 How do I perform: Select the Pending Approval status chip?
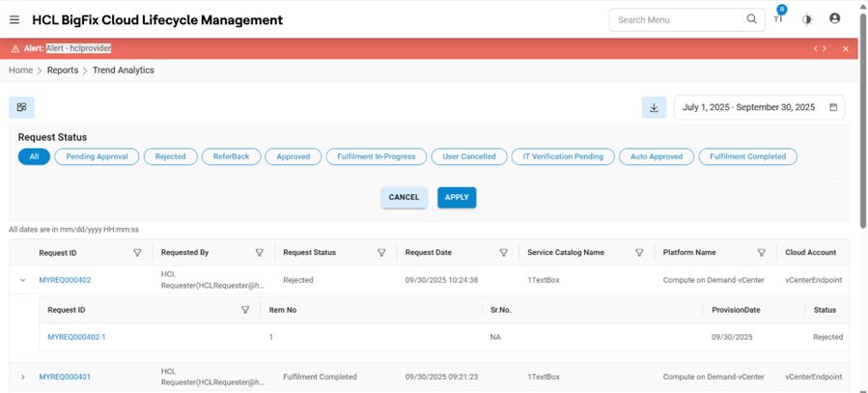pos(97,156)
